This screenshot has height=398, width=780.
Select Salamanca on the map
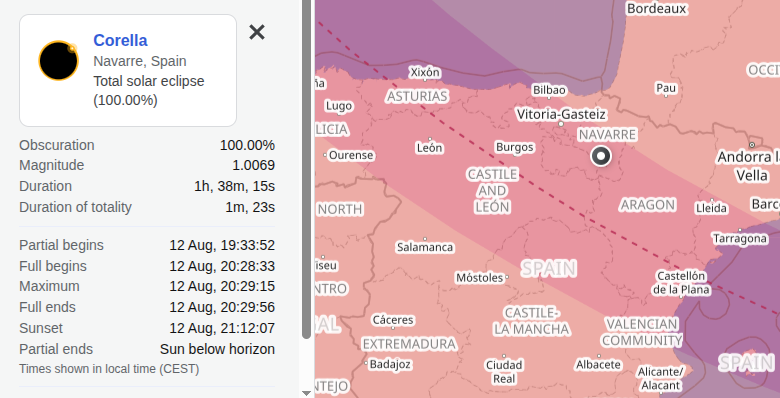425,247
